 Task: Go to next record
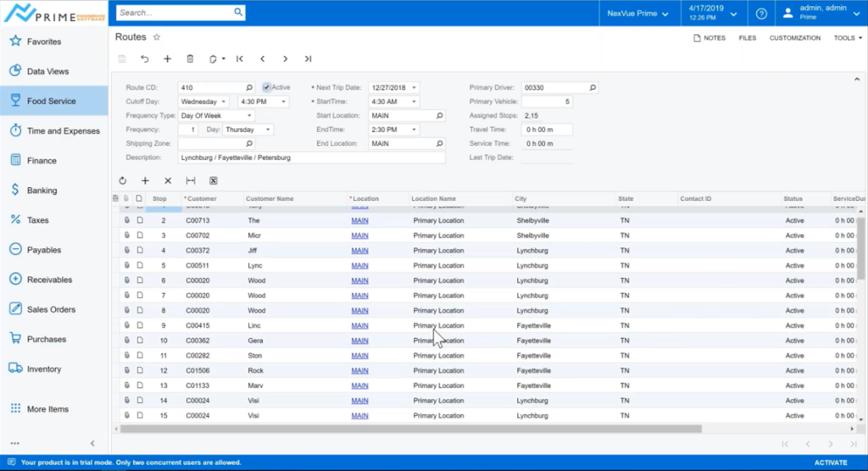click(285, 58)
